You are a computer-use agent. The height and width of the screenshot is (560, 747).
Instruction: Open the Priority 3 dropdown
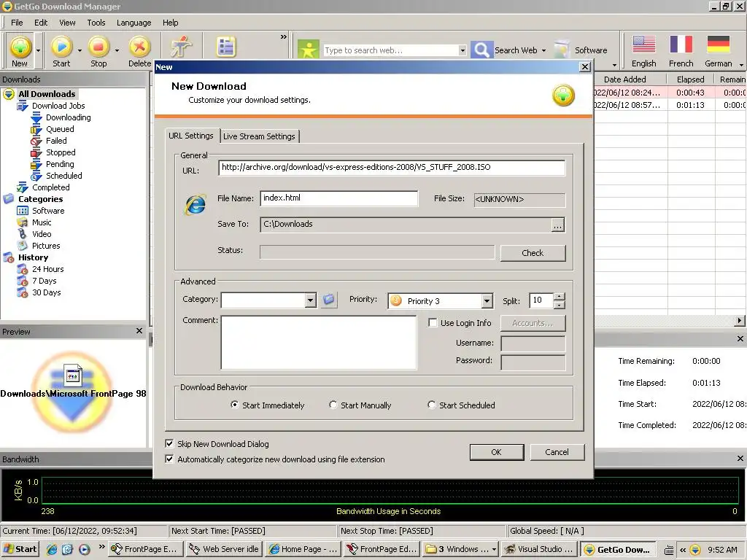click(487, 301)
